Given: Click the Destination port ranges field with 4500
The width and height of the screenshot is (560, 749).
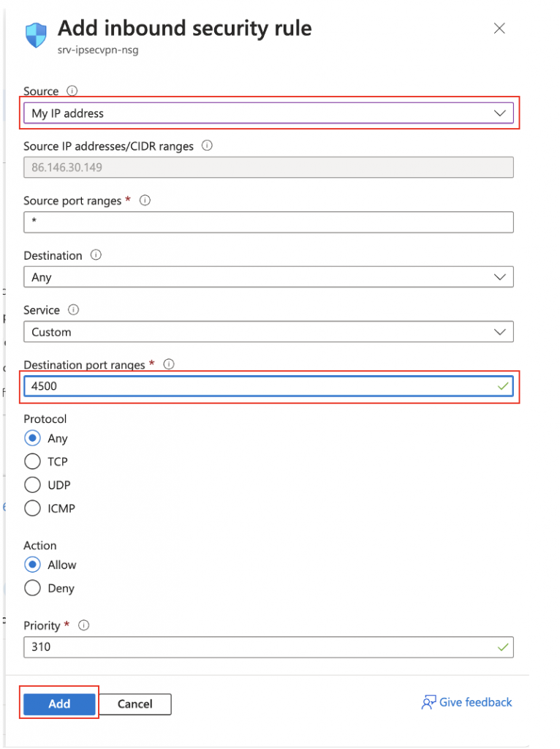Looking at the screenshot, I should (269, 386).
